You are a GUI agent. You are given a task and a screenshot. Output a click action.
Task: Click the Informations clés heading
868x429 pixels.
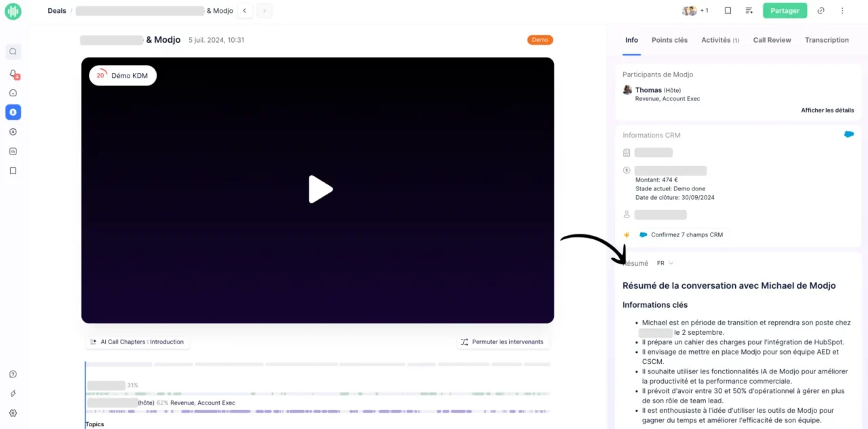(655, 305)
